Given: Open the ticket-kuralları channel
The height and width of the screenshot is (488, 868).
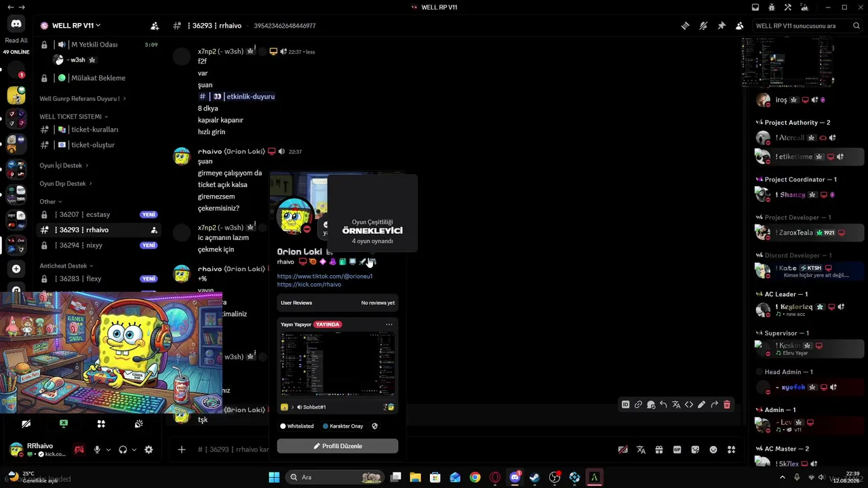Looking at the screenshot, I should click(98, 129).
